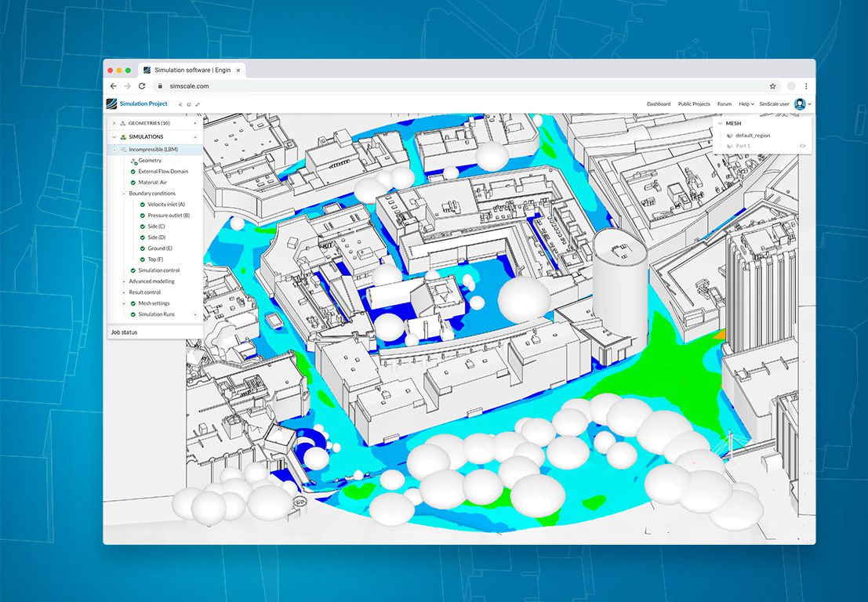Click the Geometry node icon in the tree
Viewport: 868px width, 602px height.
point(133,161)
